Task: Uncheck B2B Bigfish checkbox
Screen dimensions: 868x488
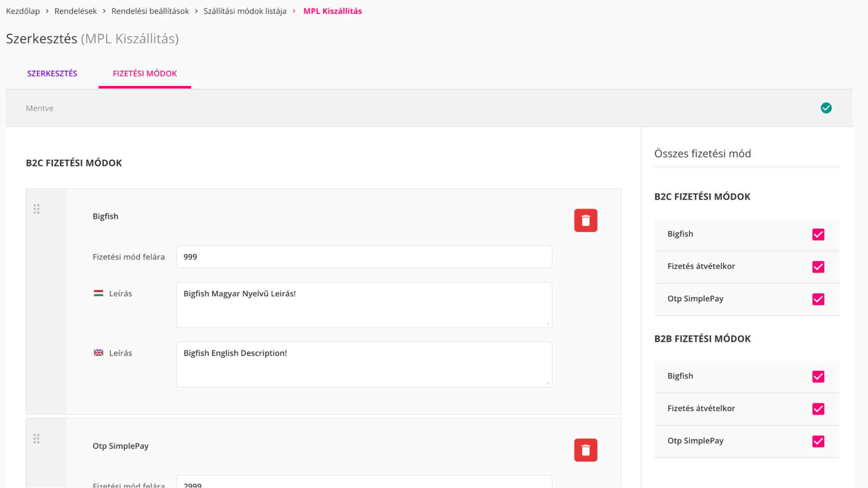Action: (x=818, y=377)
